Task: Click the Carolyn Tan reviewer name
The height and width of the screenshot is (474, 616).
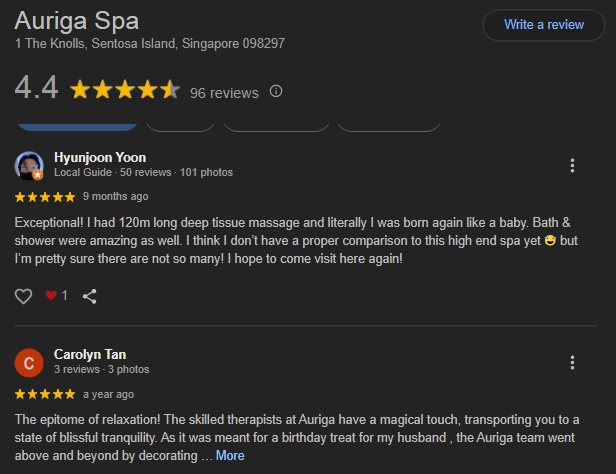Action: 90,355
